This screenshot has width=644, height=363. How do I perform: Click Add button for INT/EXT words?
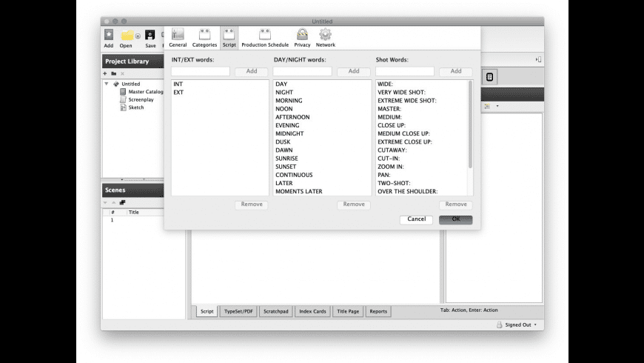(x=252, y=72)
